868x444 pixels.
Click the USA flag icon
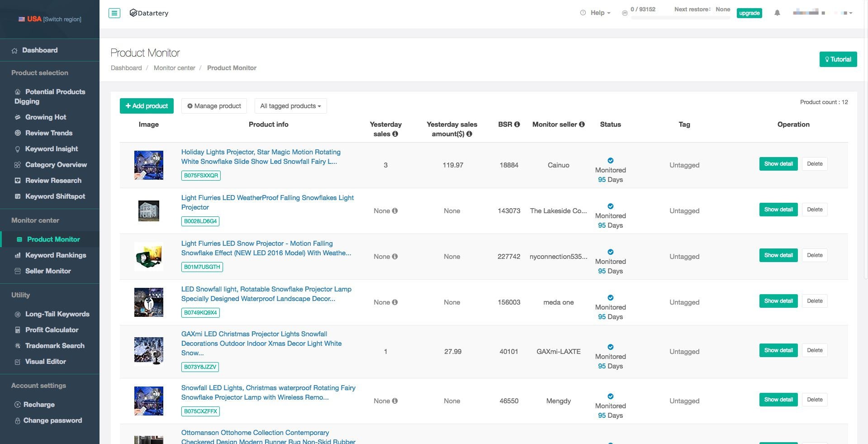coord(22,19)
